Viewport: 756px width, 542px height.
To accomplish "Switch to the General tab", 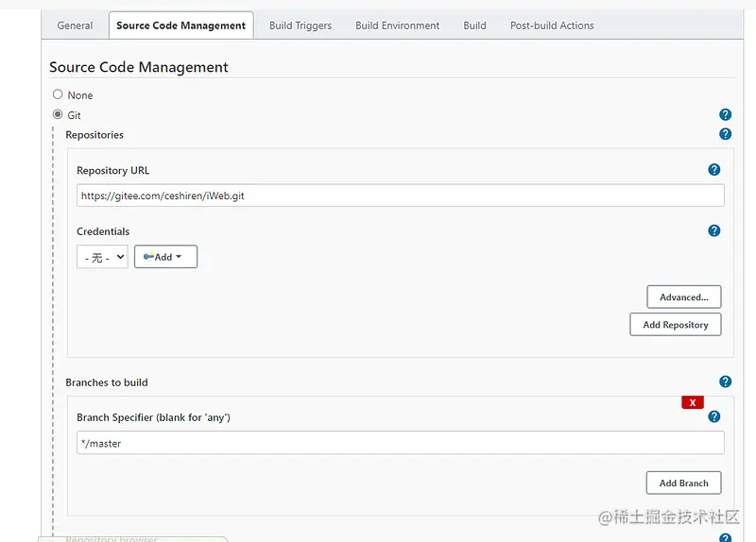I will coord(75,25).
